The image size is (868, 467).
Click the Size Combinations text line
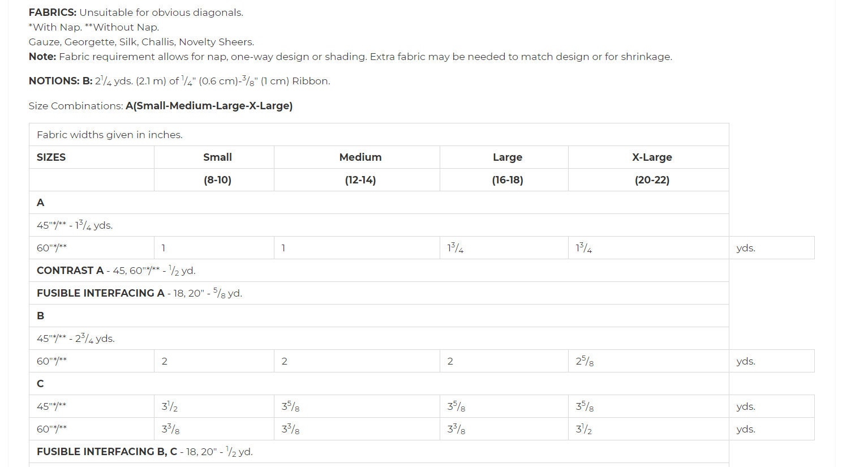(x=161, y=106)
